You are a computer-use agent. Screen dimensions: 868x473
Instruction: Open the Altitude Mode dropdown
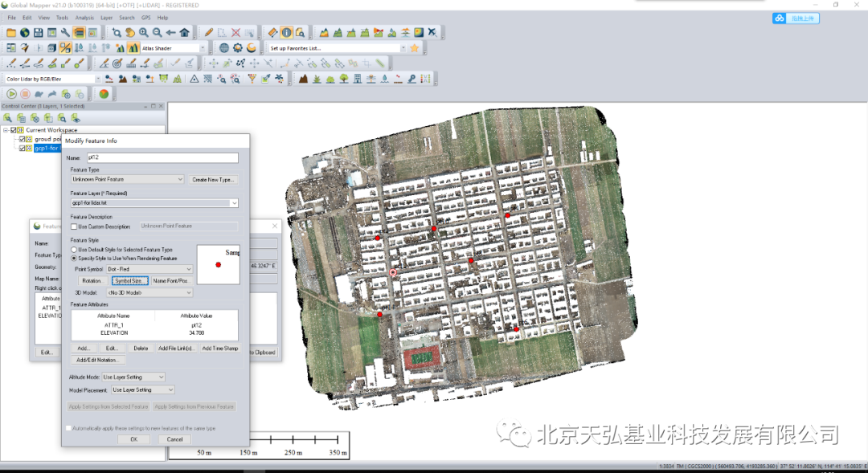pos(133,377)
